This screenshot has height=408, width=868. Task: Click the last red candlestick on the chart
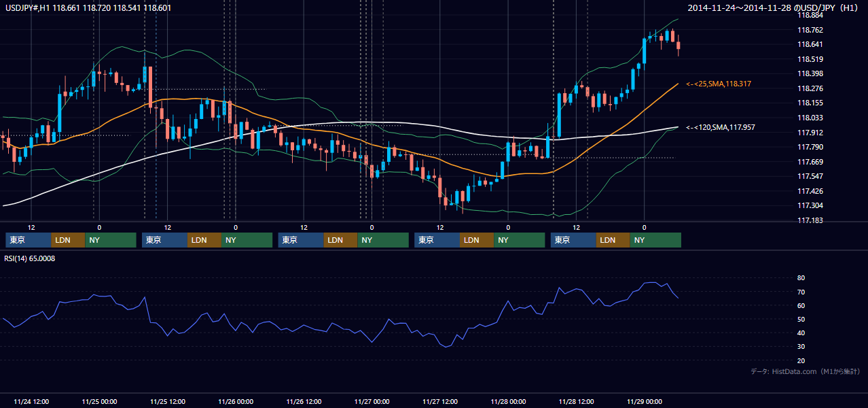click(679, 45)
